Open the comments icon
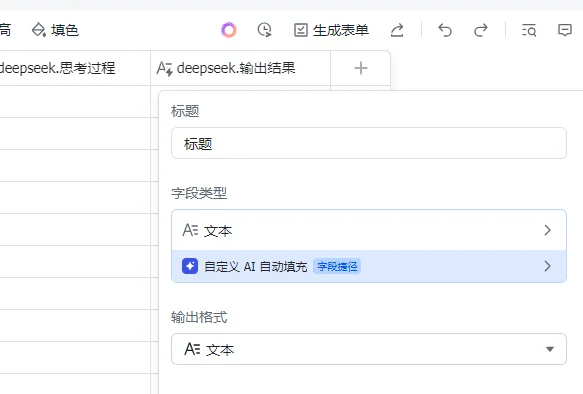 coord(564,30)
